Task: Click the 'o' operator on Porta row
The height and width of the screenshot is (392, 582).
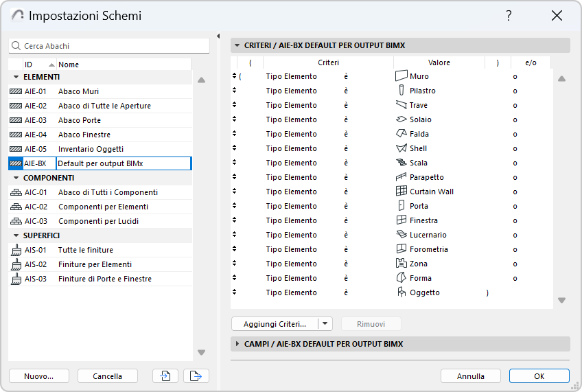Action: click(x=515, y=206)
